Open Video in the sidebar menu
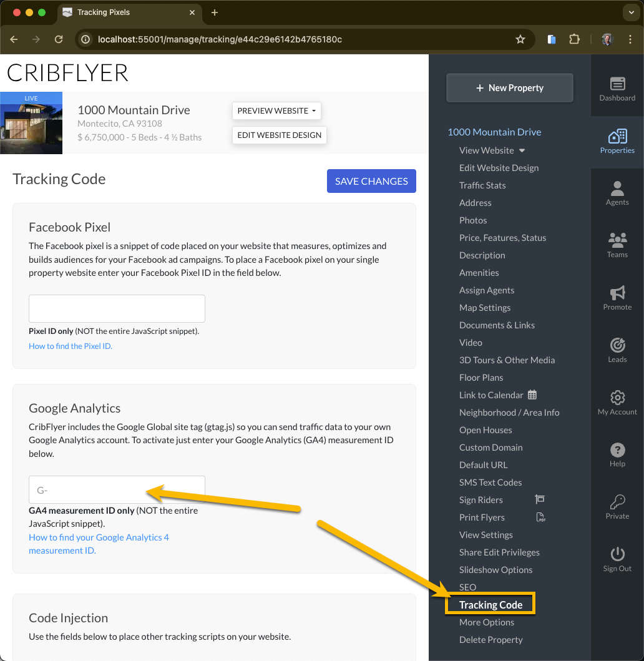The height and width of the screenshot is (661, 644). coord(471,343)
